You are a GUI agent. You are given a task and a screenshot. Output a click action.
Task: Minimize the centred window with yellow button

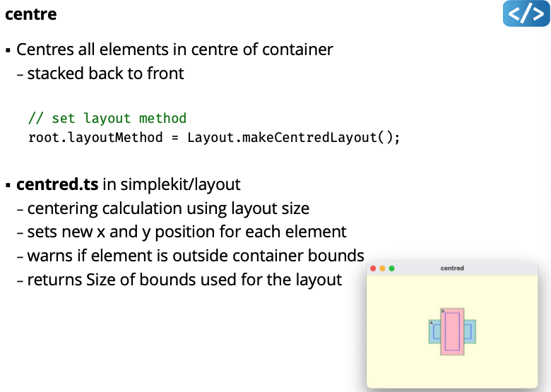[x=382, y=268]
